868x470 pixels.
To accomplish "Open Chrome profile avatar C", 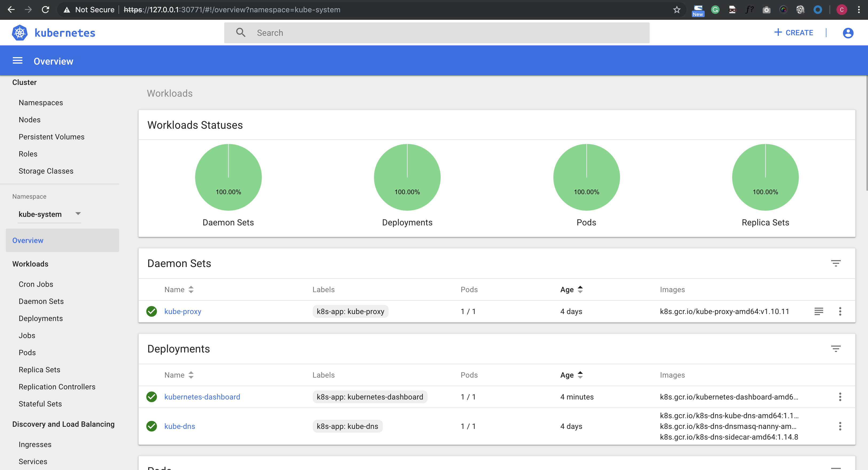I will pyautogui.click(x=841, y=9).
